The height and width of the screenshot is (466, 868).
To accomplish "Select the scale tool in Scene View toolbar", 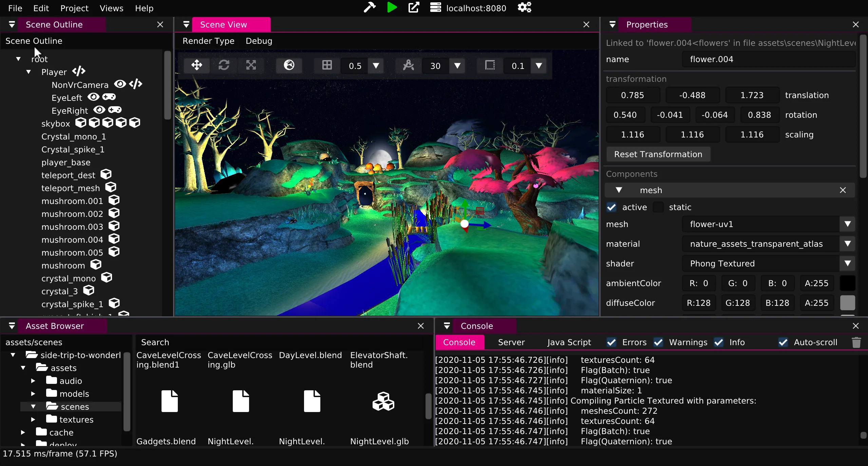I will pyautogui.click(x=251, y=65).
